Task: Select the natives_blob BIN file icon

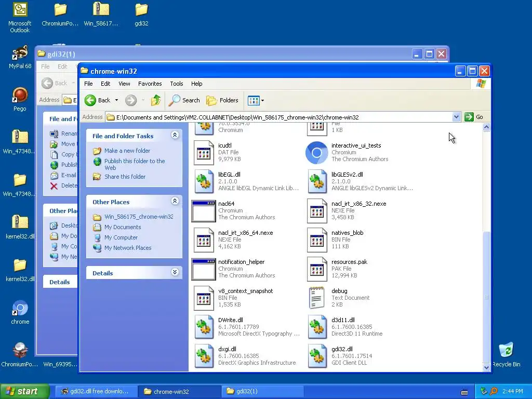Action: 317,240
